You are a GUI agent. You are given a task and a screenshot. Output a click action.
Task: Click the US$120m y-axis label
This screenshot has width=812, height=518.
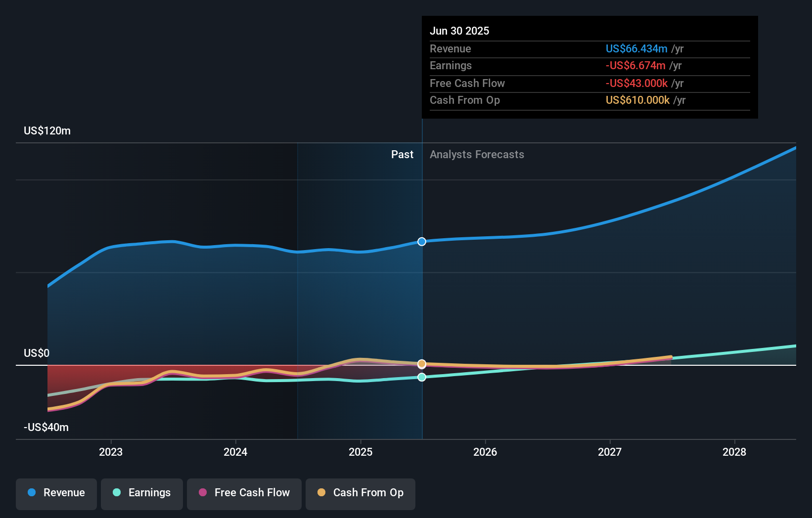pyautogui.click(x=47, y=131)
